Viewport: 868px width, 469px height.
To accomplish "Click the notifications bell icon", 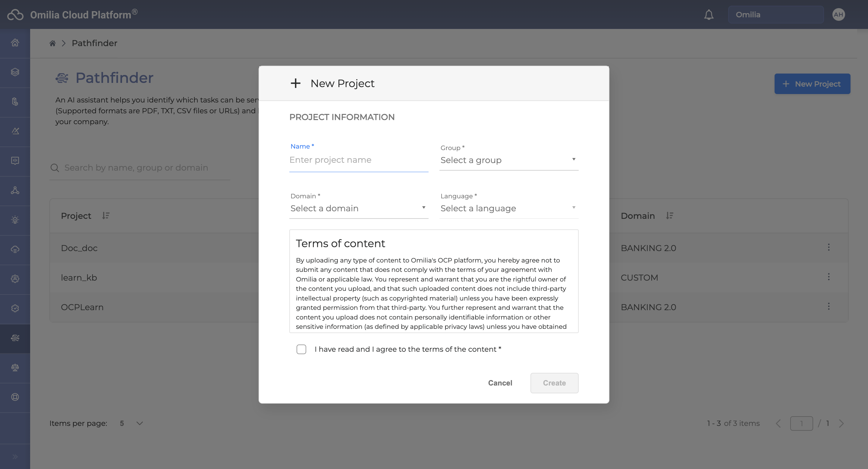I will click(x=709, y=15).
